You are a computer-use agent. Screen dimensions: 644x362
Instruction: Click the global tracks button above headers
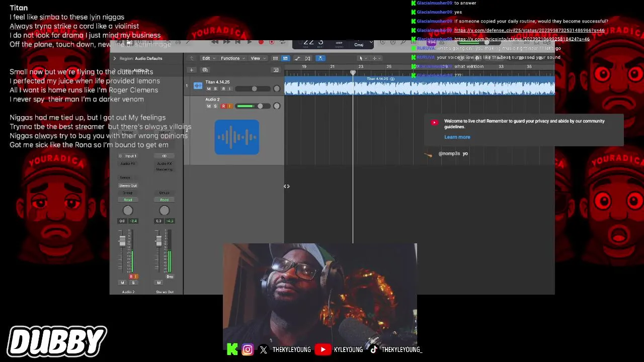coord(276,70)
